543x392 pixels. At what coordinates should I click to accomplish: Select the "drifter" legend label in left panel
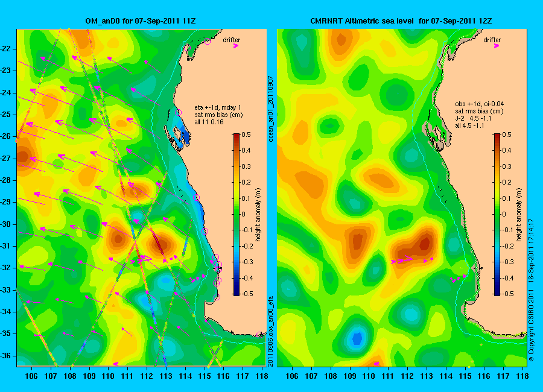[231, 40]
